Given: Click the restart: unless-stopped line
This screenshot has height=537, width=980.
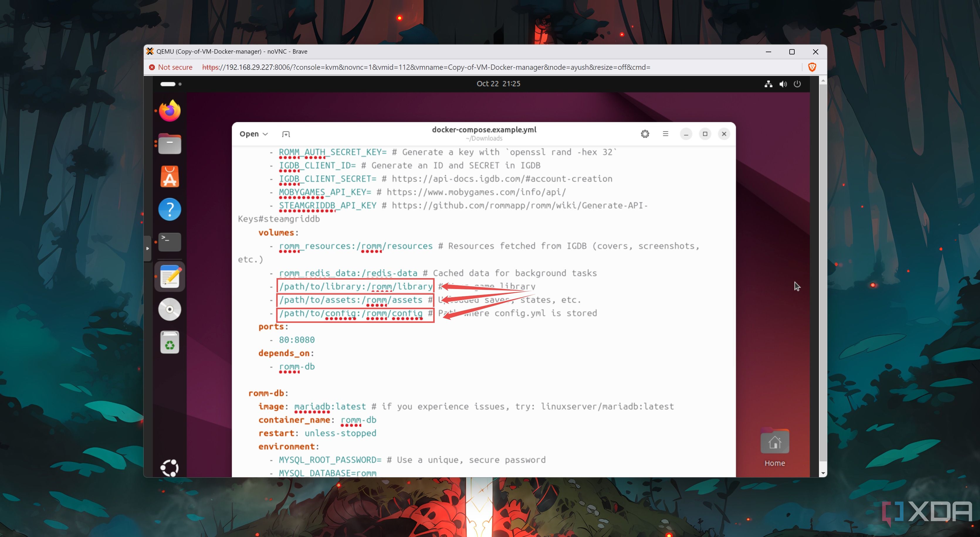Looking at the screenshot, I should click(x=317, y=433).
